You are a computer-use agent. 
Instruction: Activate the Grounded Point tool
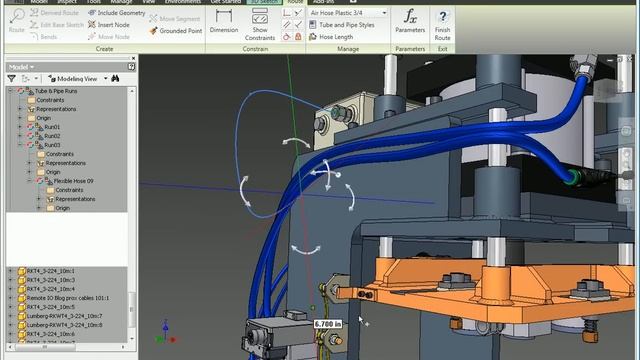coord(176,31)
